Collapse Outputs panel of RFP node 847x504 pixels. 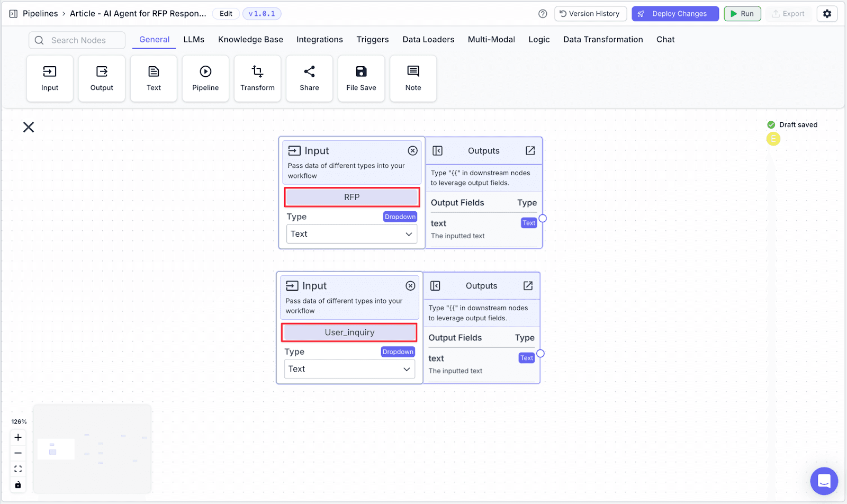point(437,151)
